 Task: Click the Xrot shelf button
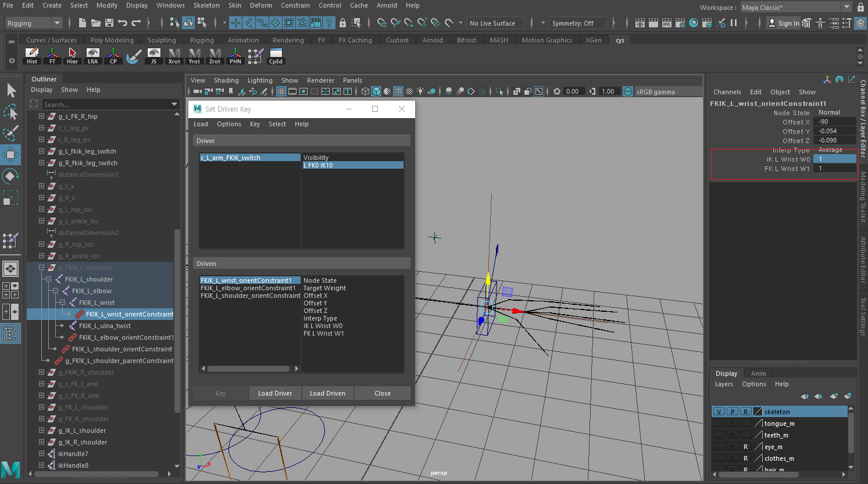(174, 55)
